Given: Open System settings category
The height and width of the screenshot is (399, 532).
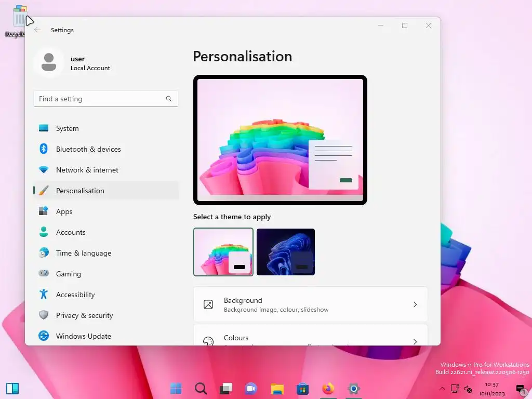Looking at the screenshot, I should coord(106,128).
